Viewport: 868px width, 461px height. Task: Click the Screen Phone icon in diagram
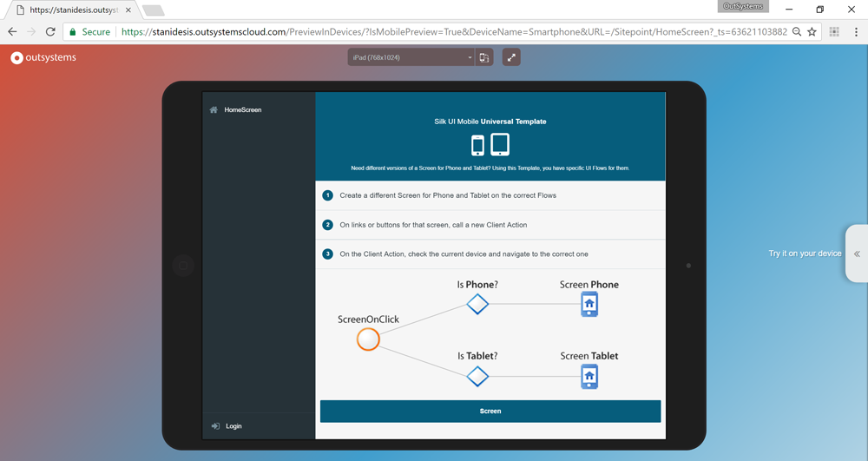[x=589, y=304]
